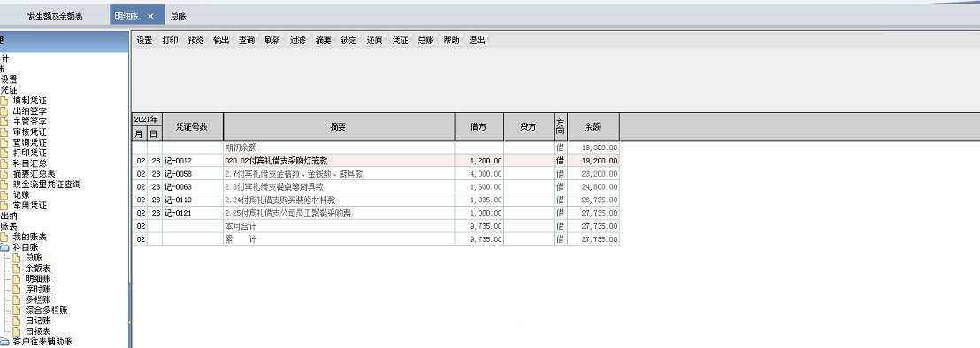The width and height of the screenshot is (980, 348).
Task: Click 设置 in the toolbar
Action: [x=144, y=41]
